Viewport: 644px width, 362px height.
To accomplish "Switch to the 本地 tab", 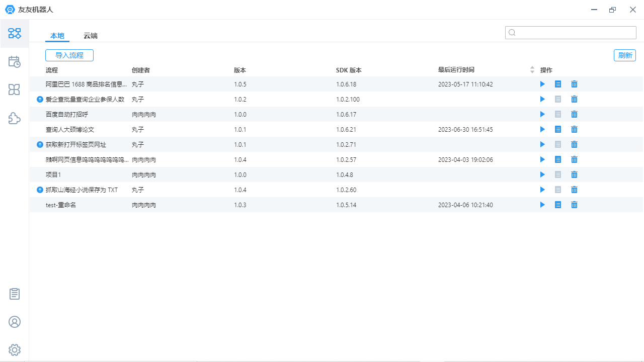I will click(57, 36).
